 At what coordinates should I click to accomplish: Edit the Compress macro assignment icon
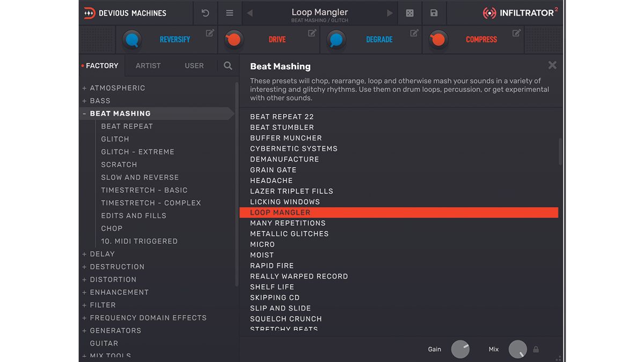coord(516,33)
